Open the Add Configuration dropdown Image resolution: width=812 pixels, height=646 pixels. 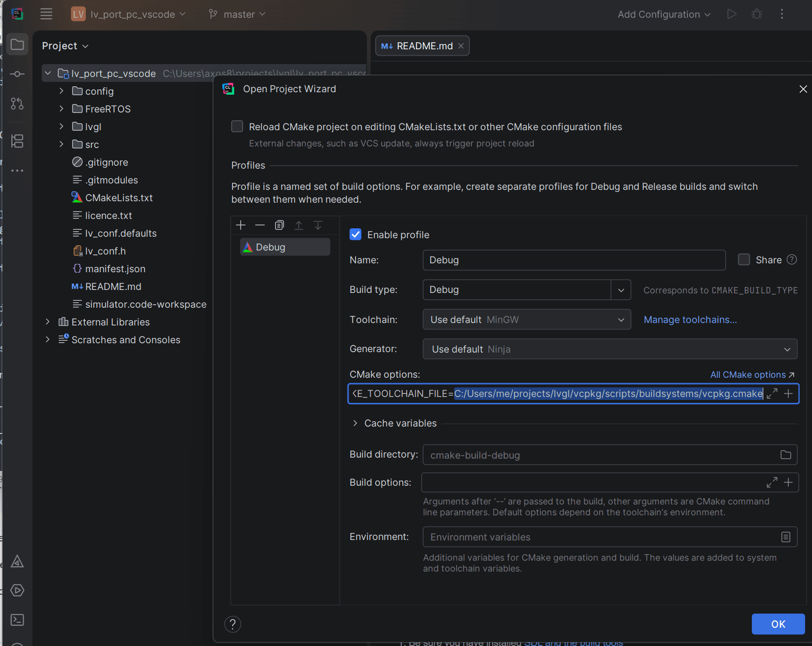[x=664, y=14]
